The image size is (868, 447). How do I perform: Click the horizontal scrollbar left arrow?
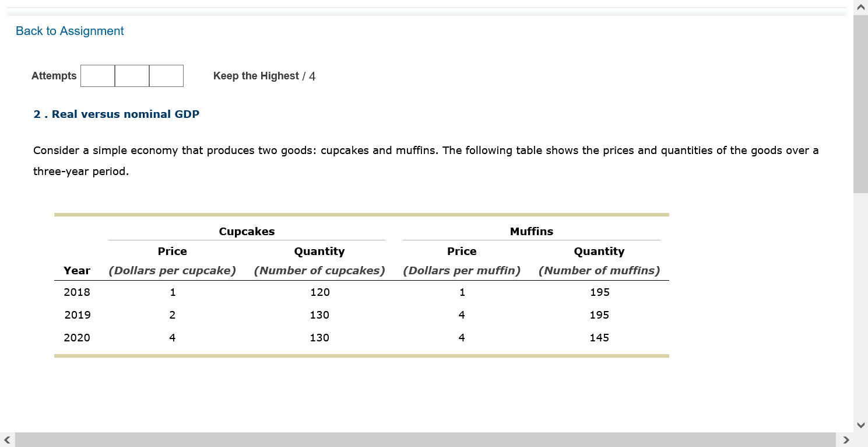pos(7,439)
